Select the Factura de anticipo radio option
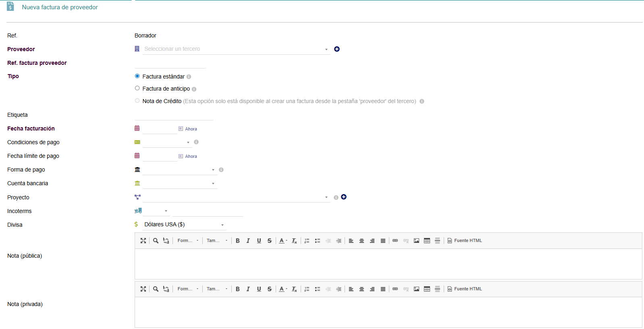 point(137,88)
